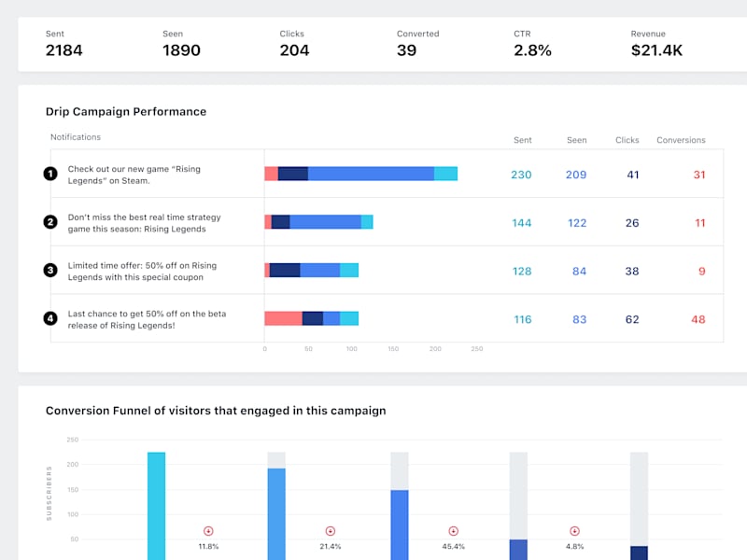Screen dimensions: 747x560
Task: Click the last dark navy funnel bar
Action: coord(639,553)
